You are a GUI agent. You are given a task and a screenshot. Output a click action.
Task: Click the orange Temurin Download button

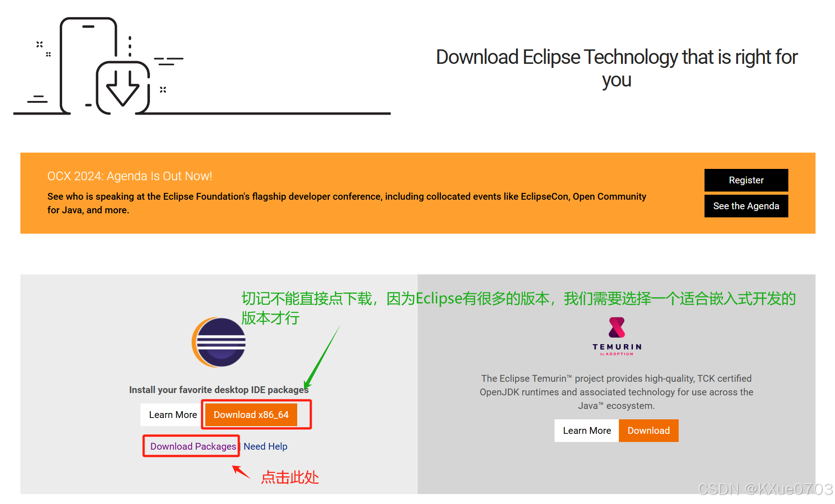(x=648, y=431)
